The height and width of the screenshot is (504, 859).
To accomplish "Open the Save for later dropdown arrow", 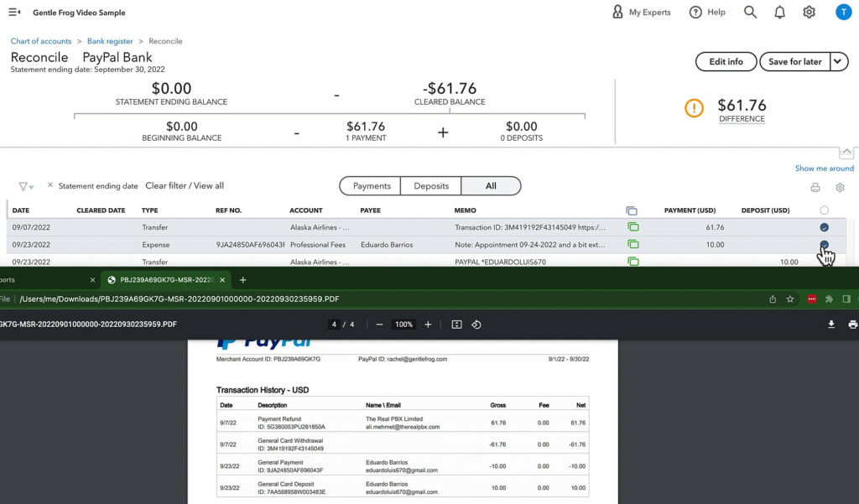I will [839, 61].
